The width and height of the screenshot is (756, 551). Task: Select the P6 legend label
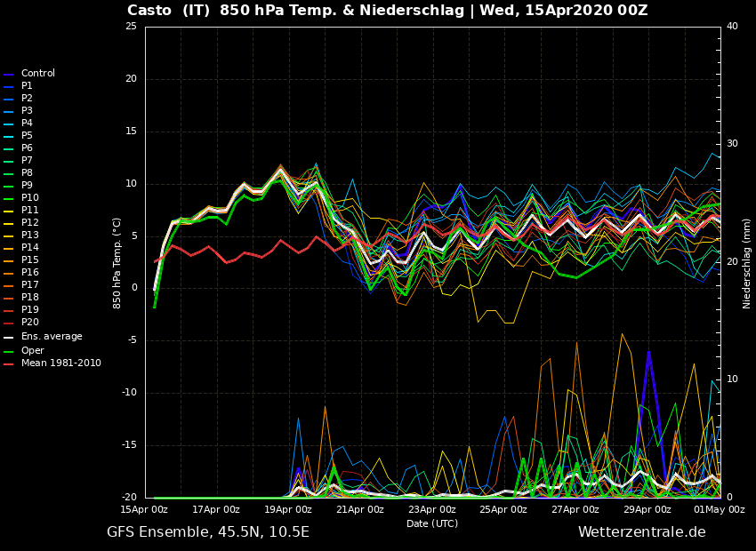pyautogui.click(x=27, y=148)
